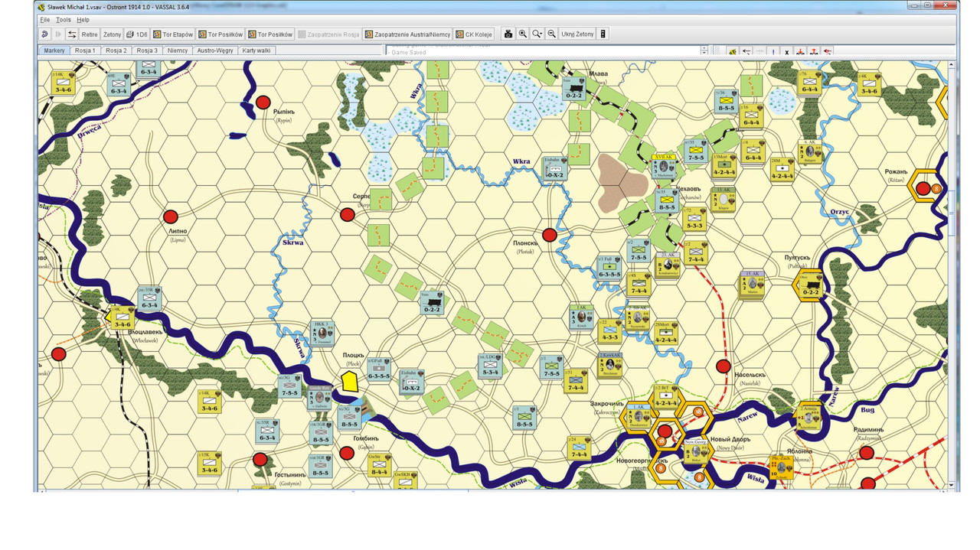Open Zaopatrzenie Austria/Niemcy chart
The image size is (980, 550).
pos(407,34)
